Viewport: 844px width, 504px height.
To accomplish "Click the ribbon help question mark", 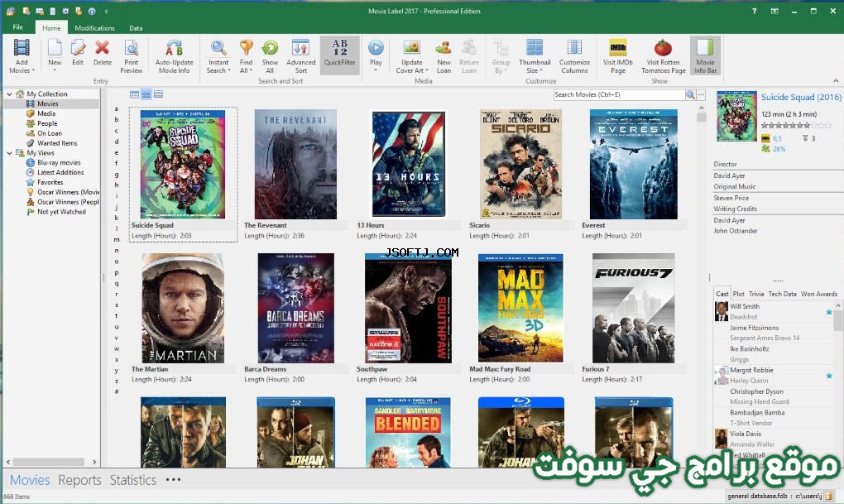I will click(x=754, y=11).
